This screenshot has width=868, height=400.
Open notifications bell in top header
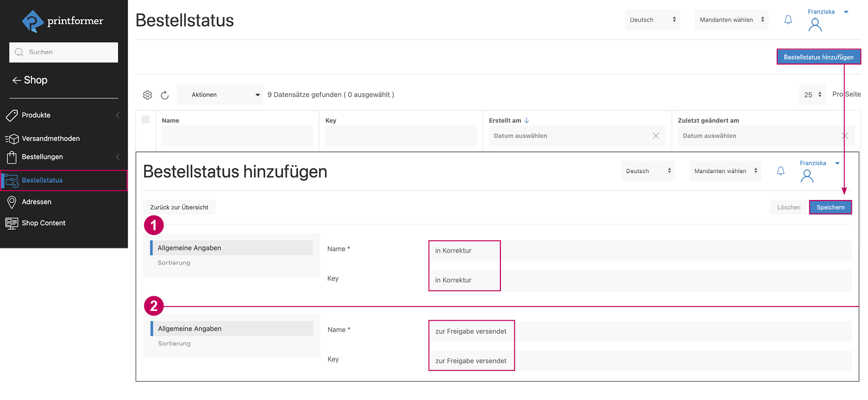788,20
